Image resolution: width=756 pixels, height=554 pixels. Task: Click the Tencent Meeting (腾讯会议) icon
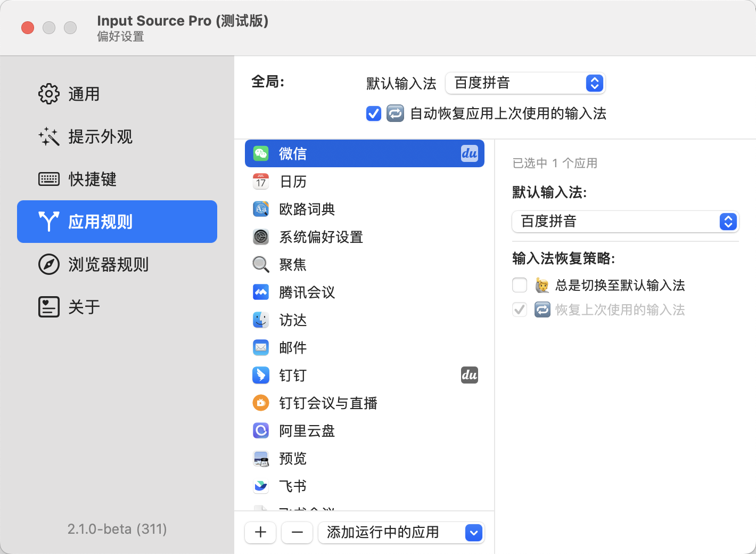(x=261, y=292)
